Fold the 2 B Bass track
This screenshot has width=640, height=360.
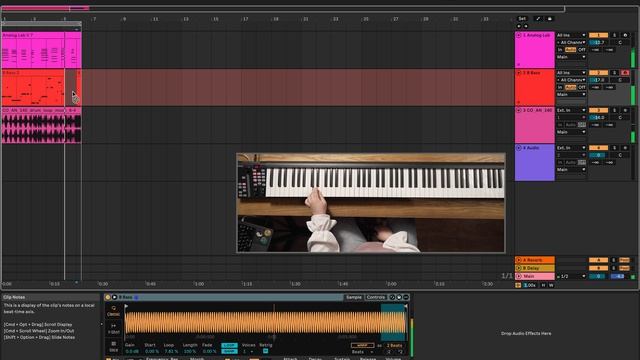(519, 73)
